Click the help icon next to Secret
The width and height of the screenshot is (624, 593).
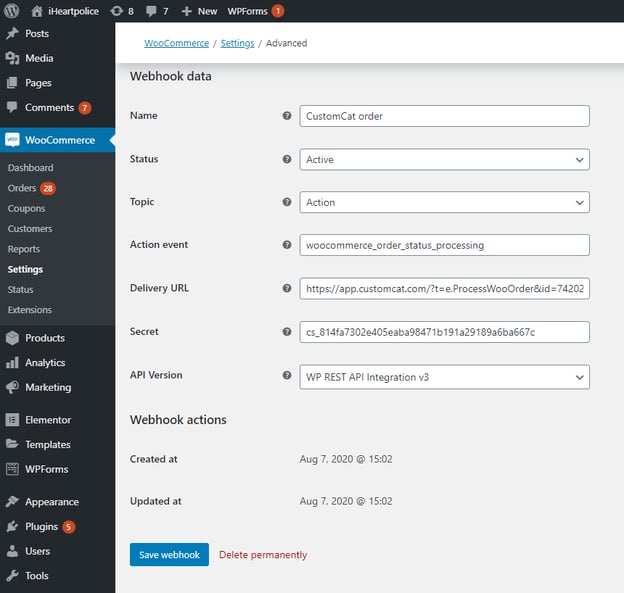click(x=287, y=332)
